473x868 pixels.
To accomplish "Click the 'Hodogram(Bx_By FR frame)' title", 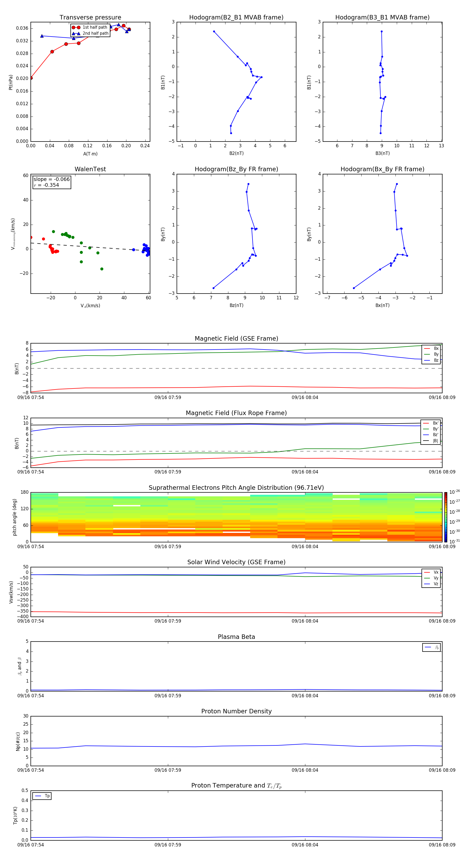I will coord(382,169).
